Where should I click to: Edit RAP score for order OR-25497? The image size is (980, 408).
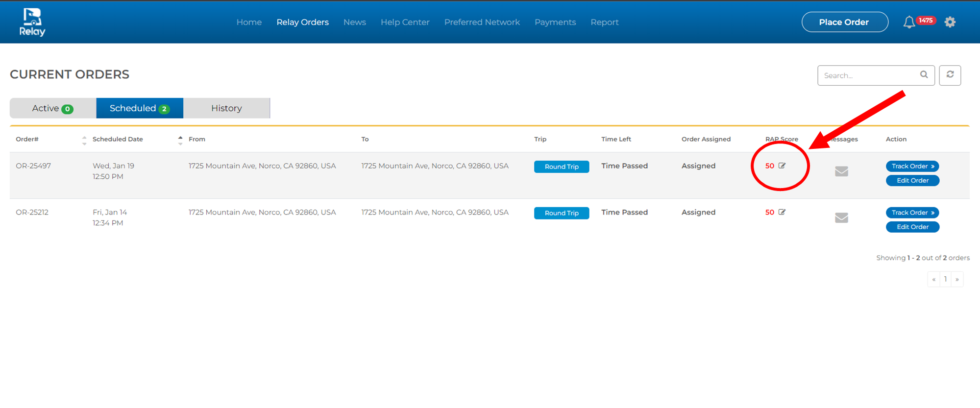(x=782, y=166)
